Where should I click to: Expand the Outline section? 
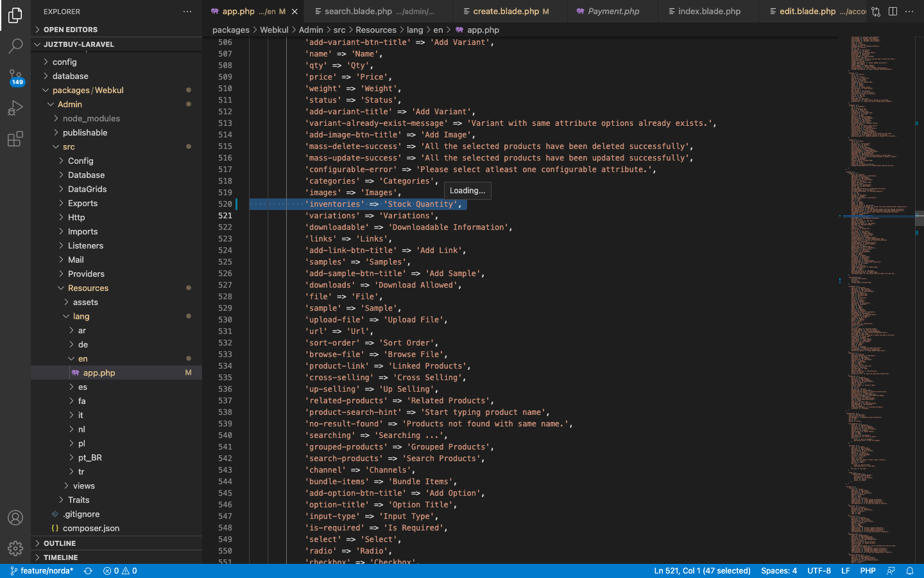(x=116, y=543)
